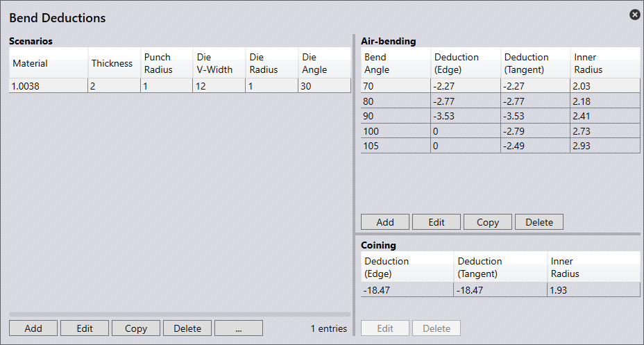Select the bend angle 70 row

[x=396, y=85]
